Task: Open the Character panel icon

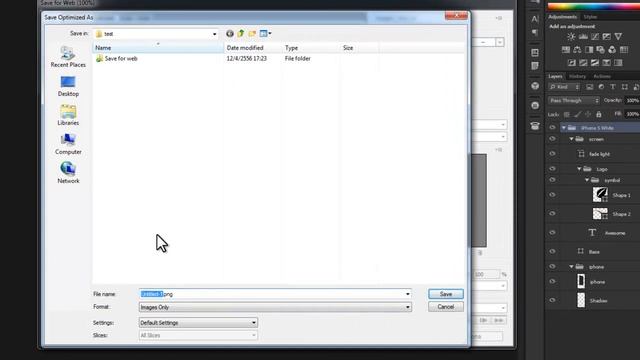Action: tap(535, 19)
